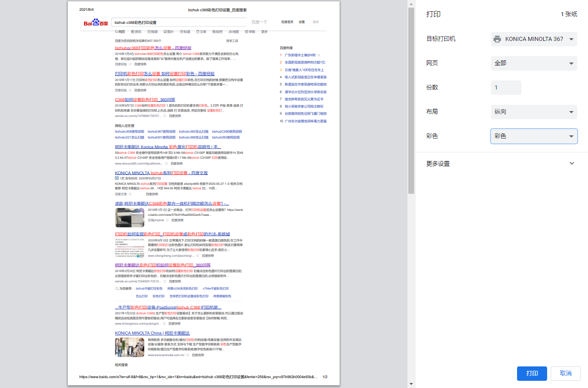Click the '1 张纸' sheet count text
Viewport: 588px width, 388px height.
pos(569,14)
